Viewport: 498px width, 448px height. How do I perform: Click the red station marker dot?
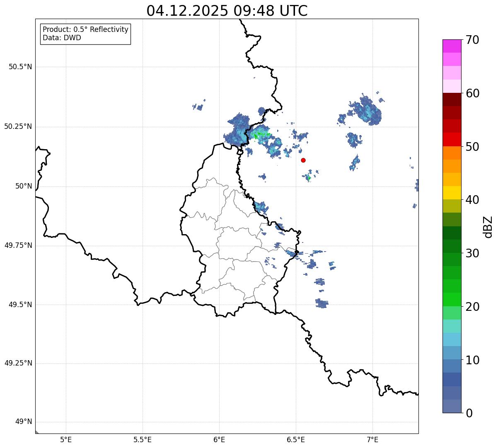[x=303, y=160]
